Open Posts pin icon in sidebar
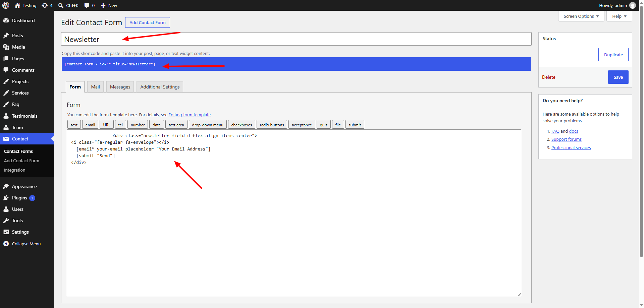This screenshot has height=308, width=644. point(6,36)
